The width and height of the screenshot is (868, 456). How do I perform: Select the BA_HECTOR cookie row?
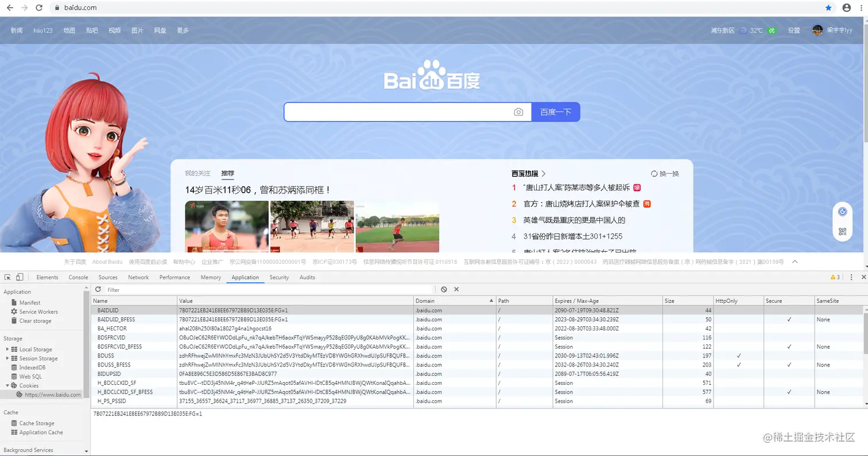[x=477, y=329]
